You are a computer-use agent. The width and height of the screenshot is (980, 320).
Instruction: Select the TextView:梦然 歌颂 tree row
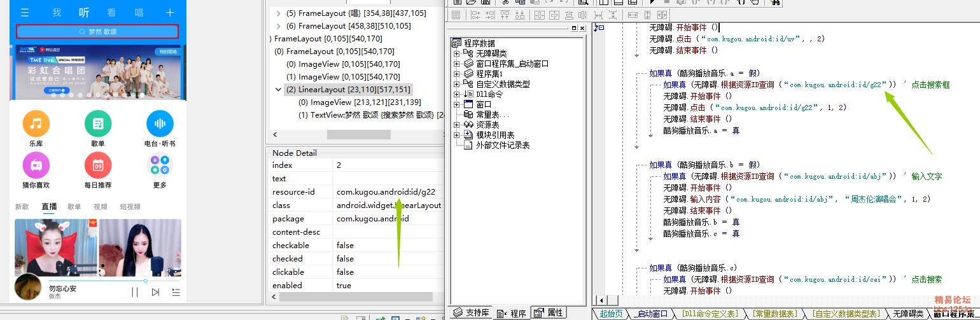pos(372,115)
